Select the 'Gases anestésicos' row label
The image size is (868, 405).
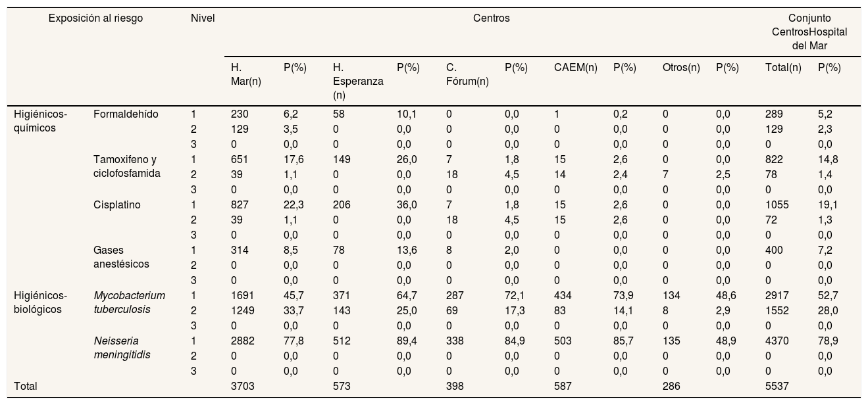[x=122, y=257]
